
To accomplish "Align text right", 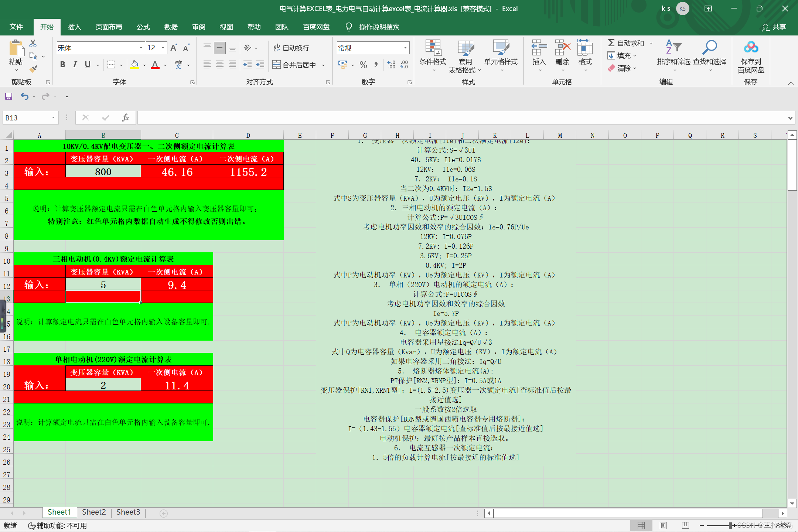I will click(x=232, y=65).
